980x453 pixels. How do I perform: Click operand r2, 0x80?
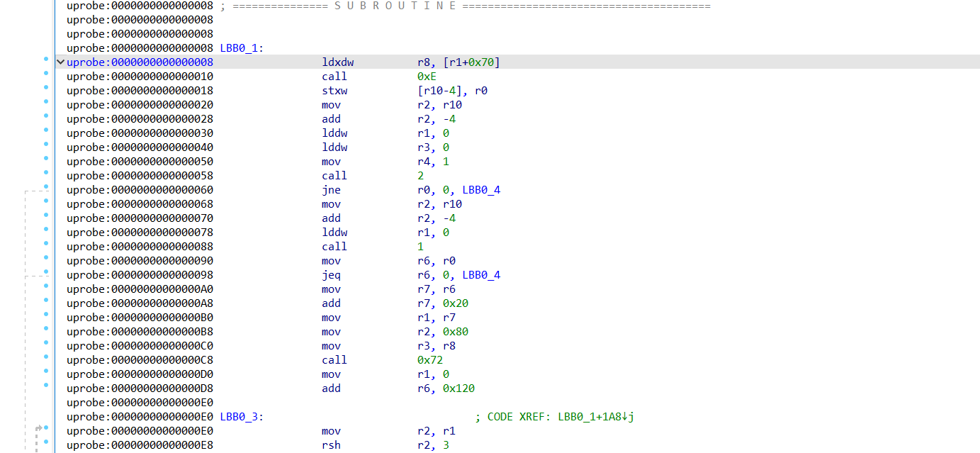click(443, 332)
